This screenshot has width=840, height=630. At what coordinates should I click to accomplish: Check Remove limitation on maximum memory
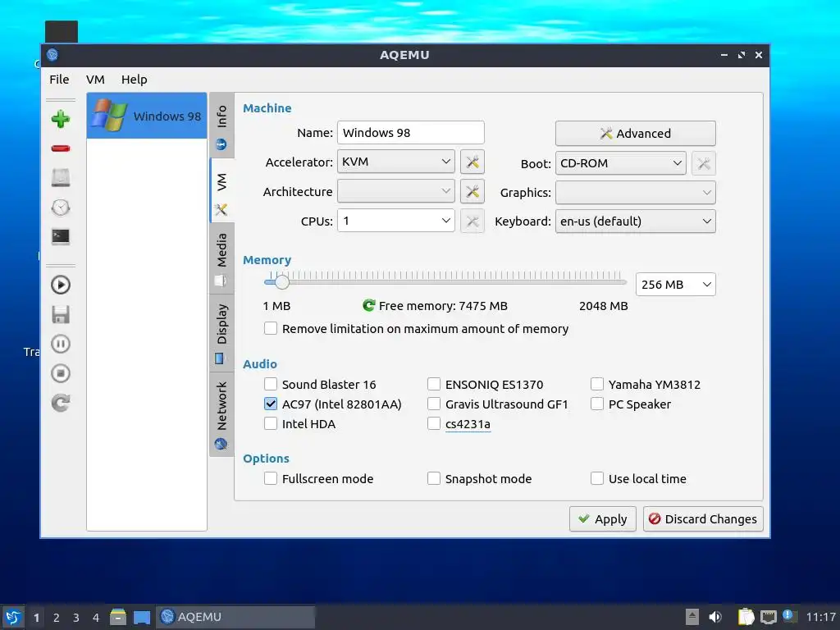(271, 328)
